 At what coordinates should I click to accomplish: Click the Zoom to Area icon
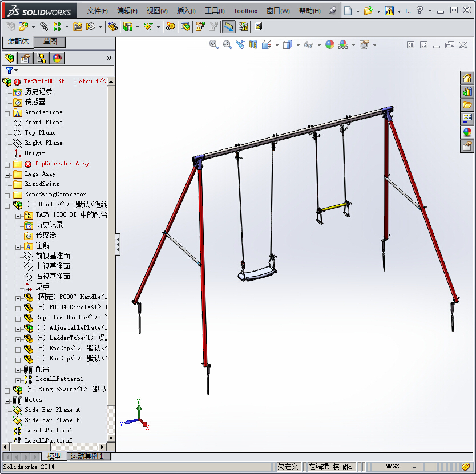[x=227, y=45]
